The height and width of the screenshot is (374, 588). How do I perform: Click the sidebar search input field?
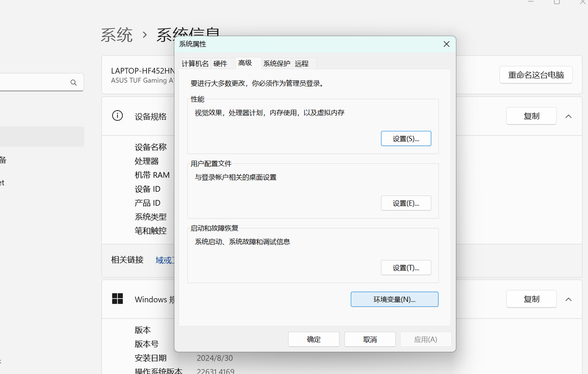37,82
